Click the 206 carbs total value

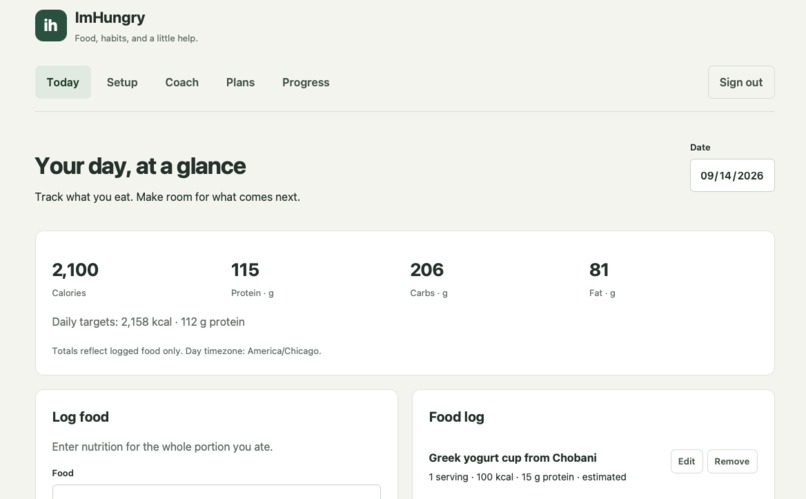click(x=427, y=270)
